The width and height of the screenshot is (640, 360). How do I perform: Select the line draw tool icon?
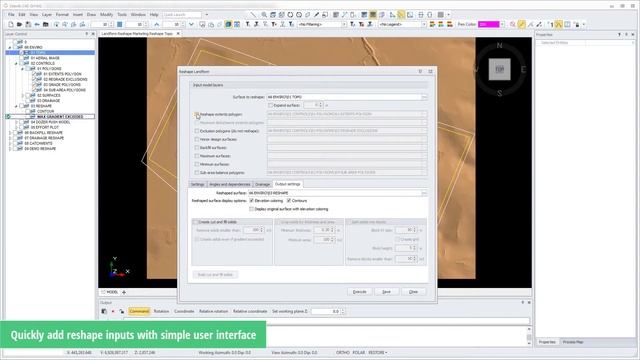click(x=254, y=15)
